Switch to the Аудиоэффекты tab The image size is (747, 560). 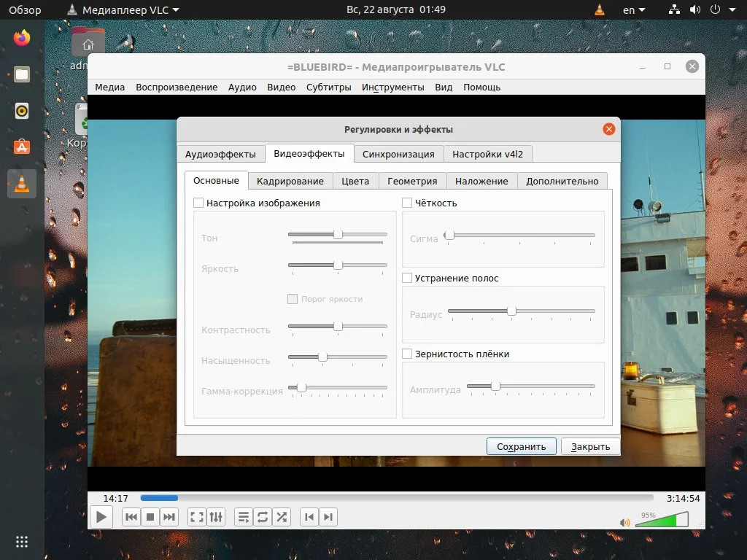point(221,154)
